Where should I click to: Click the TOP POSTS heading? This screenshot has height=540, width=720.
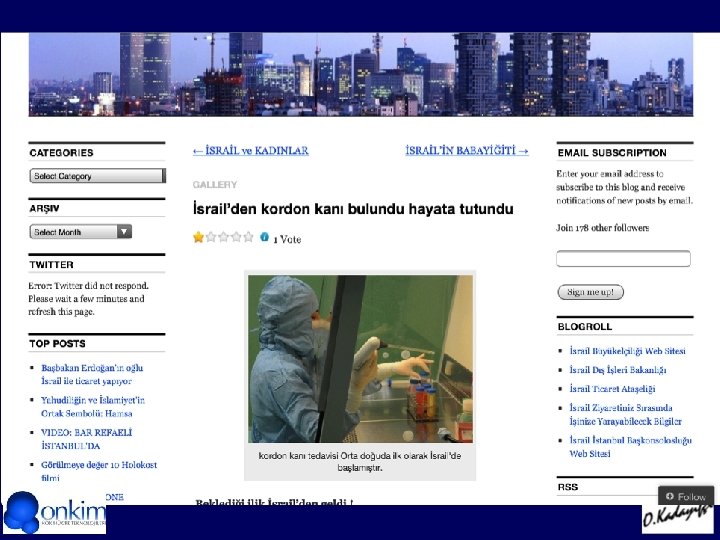pos(57,343)
